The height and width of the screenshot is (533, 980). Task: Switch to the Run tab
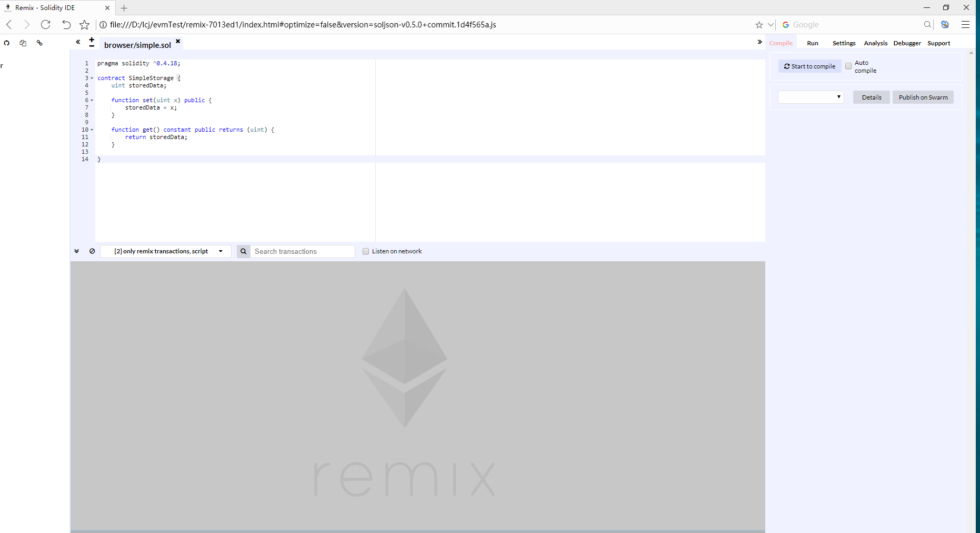812,43
